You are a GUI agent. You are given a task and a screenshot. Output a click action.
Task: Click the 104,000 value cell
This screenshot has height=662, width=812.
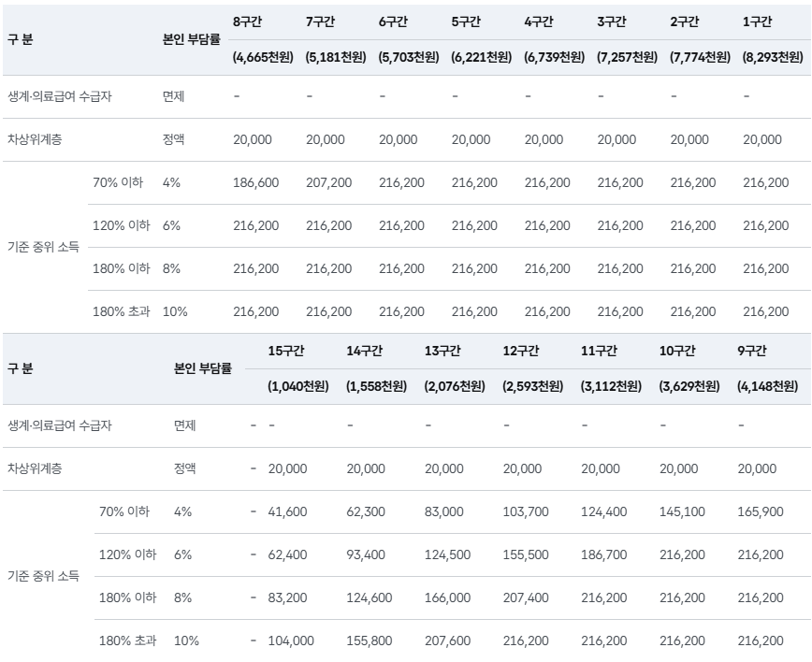pos(291,641)
